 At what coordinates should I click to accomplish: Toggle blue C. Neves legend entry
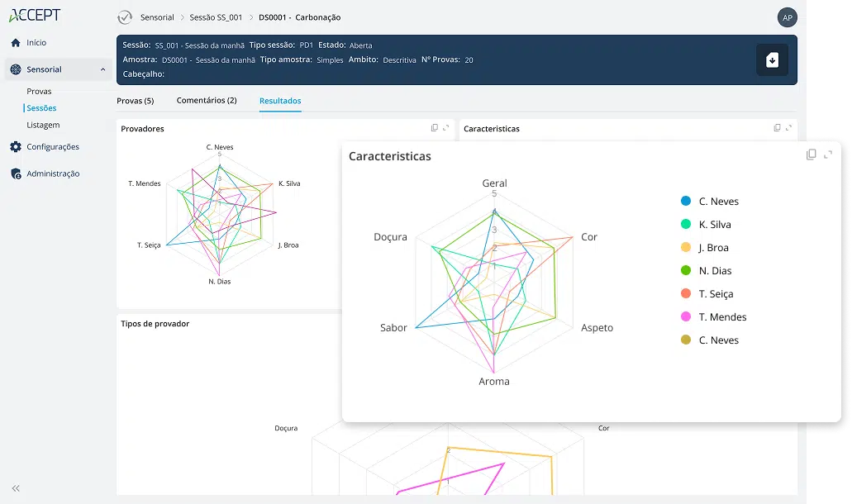tap(710, 202)
